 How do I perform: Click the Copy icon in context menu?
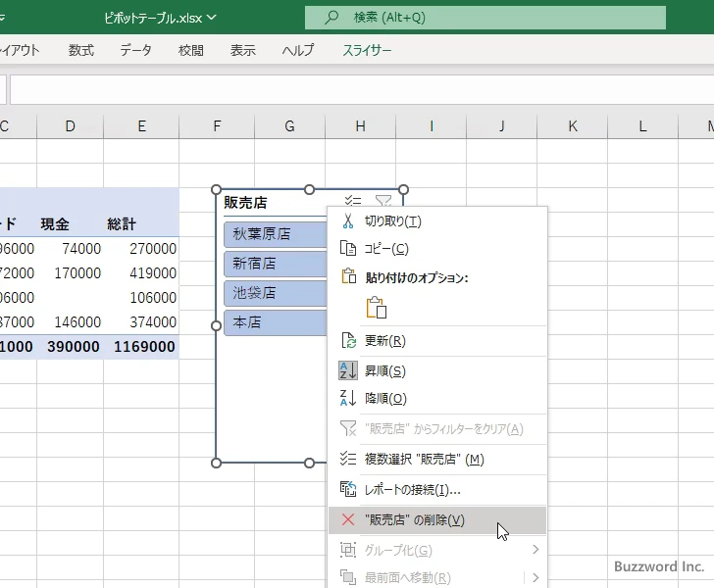point(348,249)
